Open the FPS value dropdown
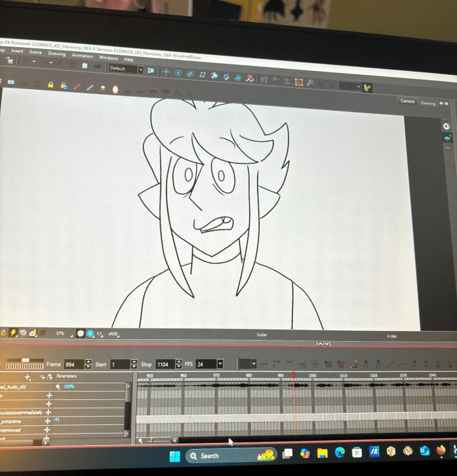 point(220,364)
